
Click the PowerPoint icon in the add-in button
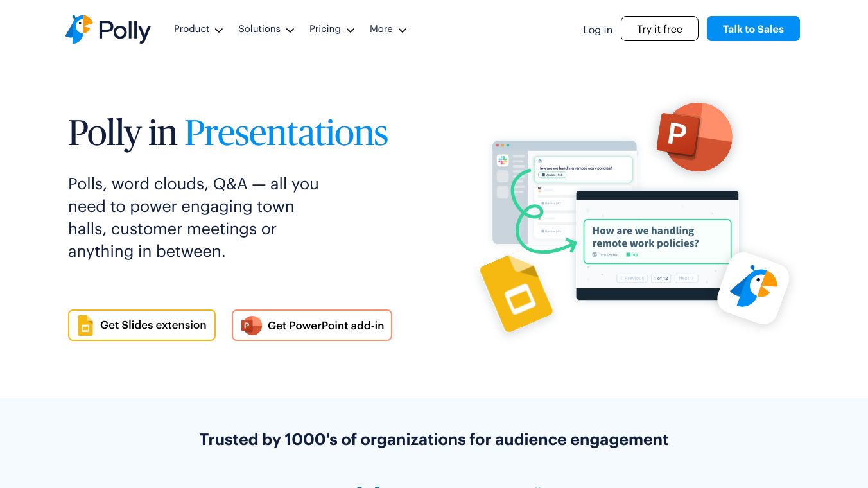[252, 326]
